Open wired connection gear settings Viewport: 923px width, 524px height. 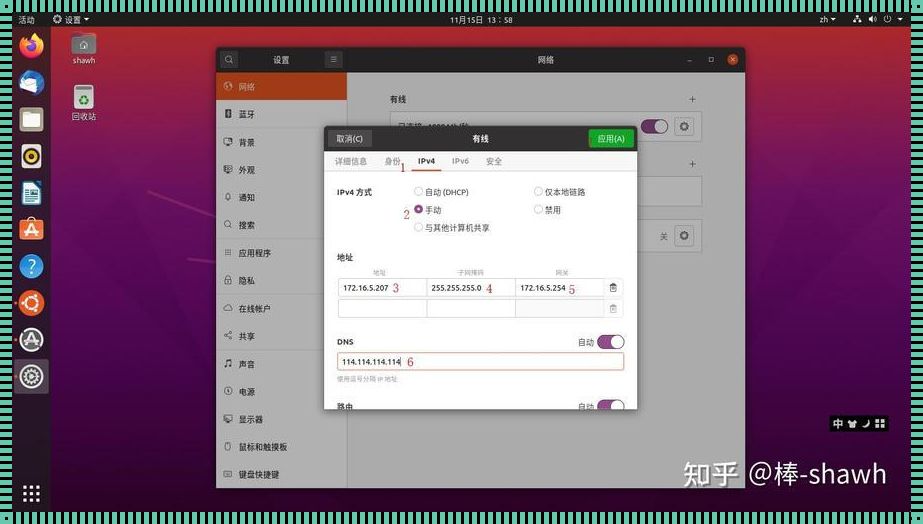coord(683,127)
